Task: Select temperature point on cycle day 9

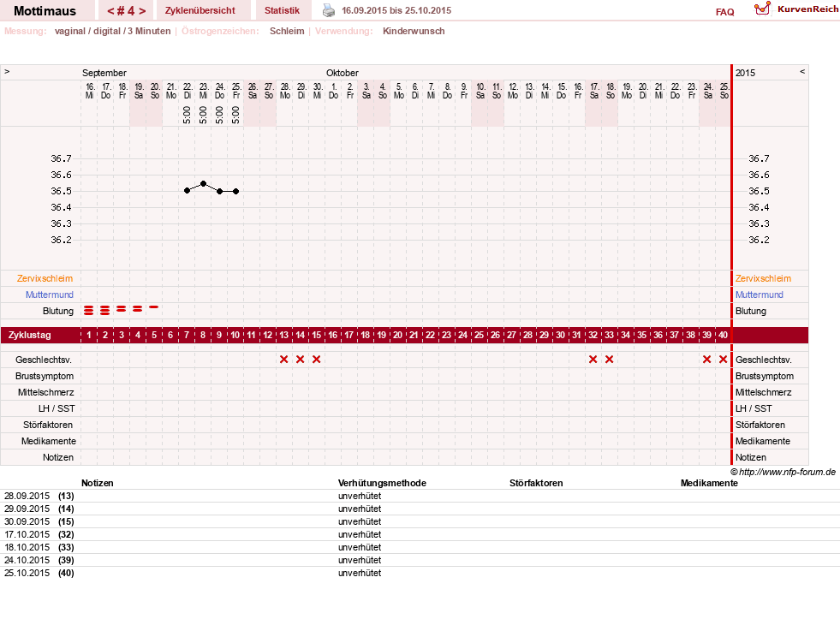Action: (220, 191)
